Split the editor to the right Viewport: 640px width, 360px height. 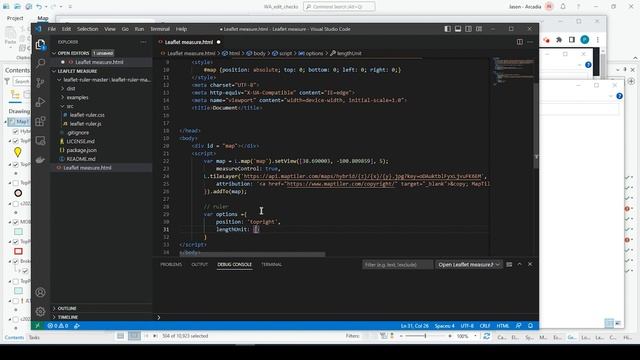[520, 42]
